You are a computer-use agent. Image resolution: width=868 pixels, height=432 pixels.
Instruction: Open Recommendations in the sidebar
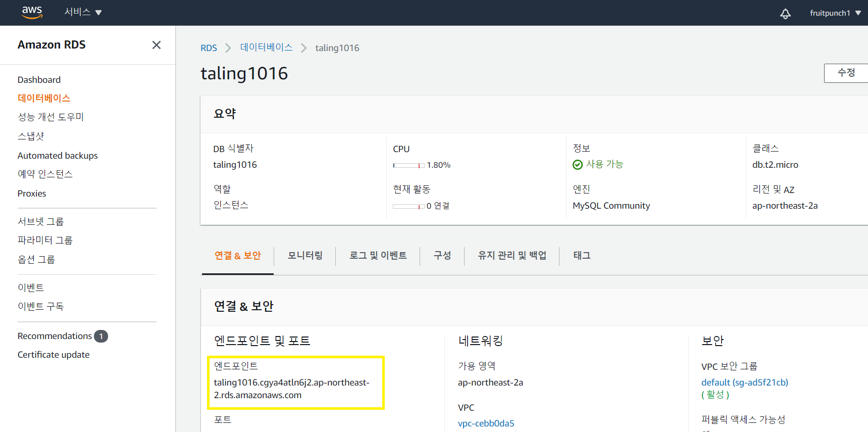[x=55, y=336]
